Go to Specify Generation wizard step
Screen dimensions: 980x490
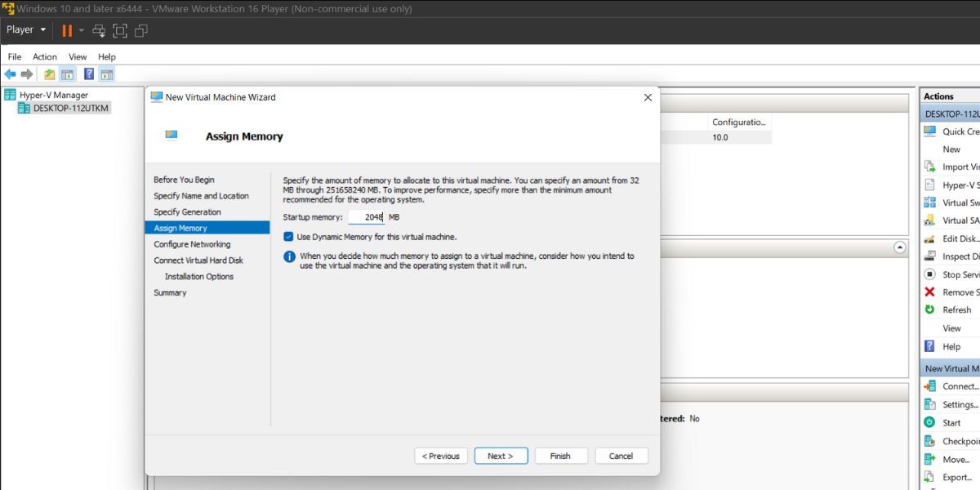pyautogui.click(x=187, y=212)
